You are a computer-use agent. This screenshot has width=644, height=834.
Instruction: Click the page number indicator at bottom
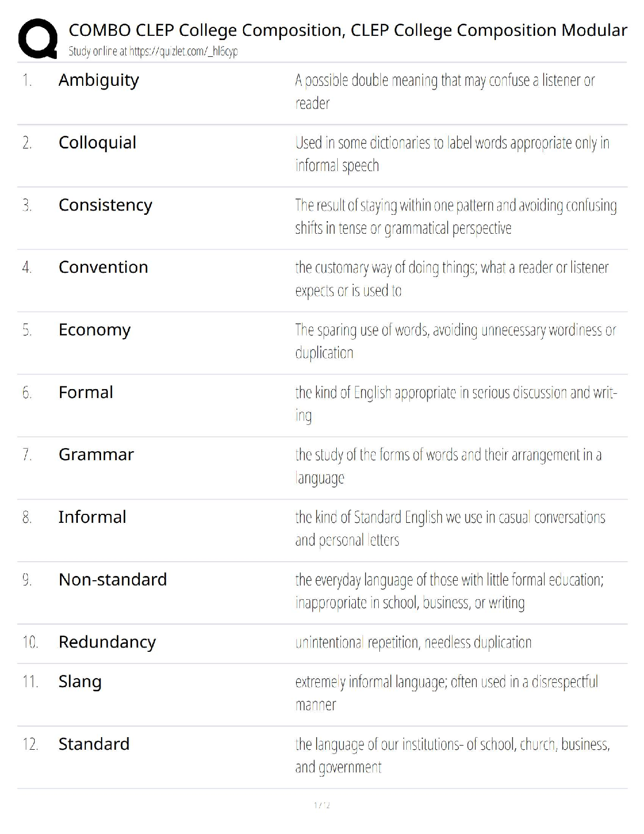click(x=322, y=805)
